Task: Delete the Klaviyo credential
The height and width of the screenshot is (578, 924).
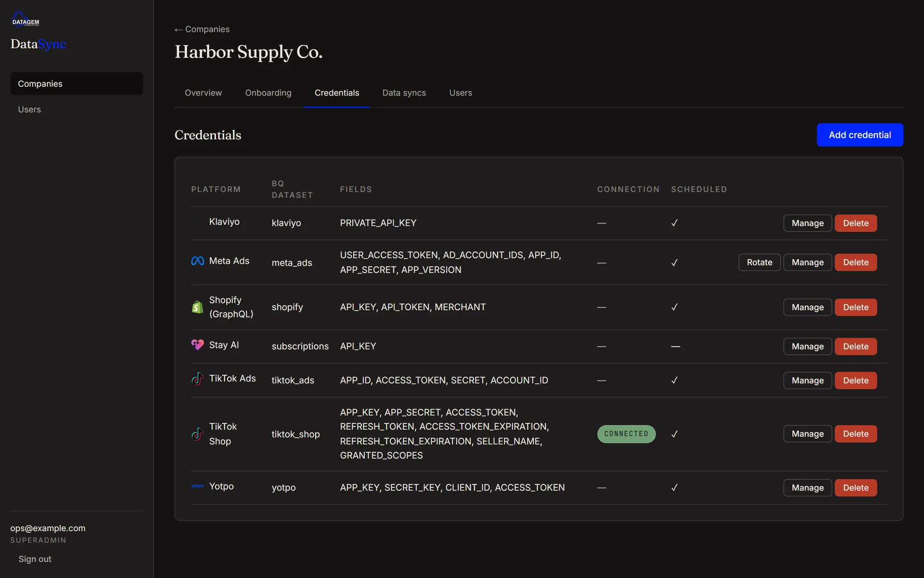Action: pos(856,223)
